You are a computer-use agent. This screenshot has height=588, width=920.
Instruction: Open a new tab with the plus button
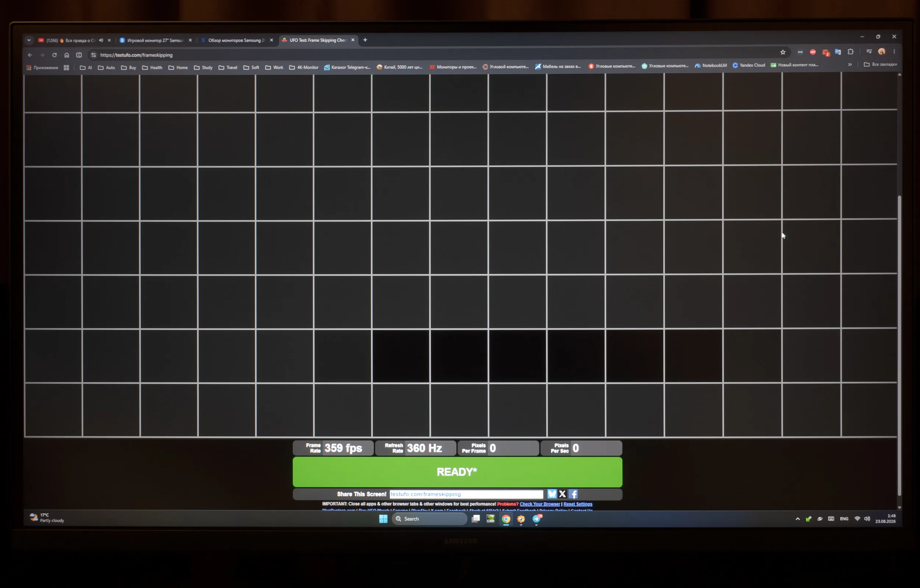click(365, 40)
